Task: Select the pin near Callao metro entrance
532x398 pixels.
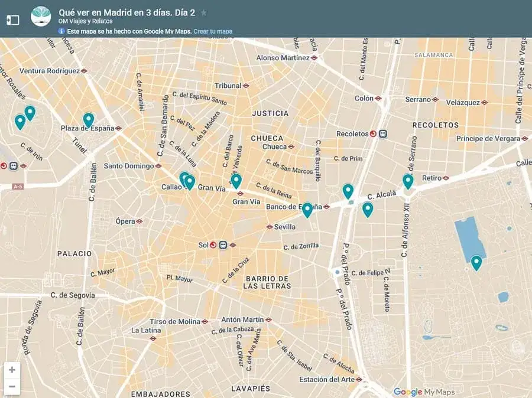Action: click(x=184, y=176)
